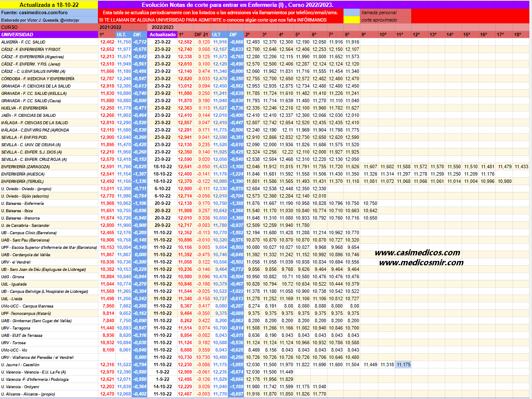Select the -0,471 value in the Huelva row
This screenshot has width=532, height=399.
[139, 108]
